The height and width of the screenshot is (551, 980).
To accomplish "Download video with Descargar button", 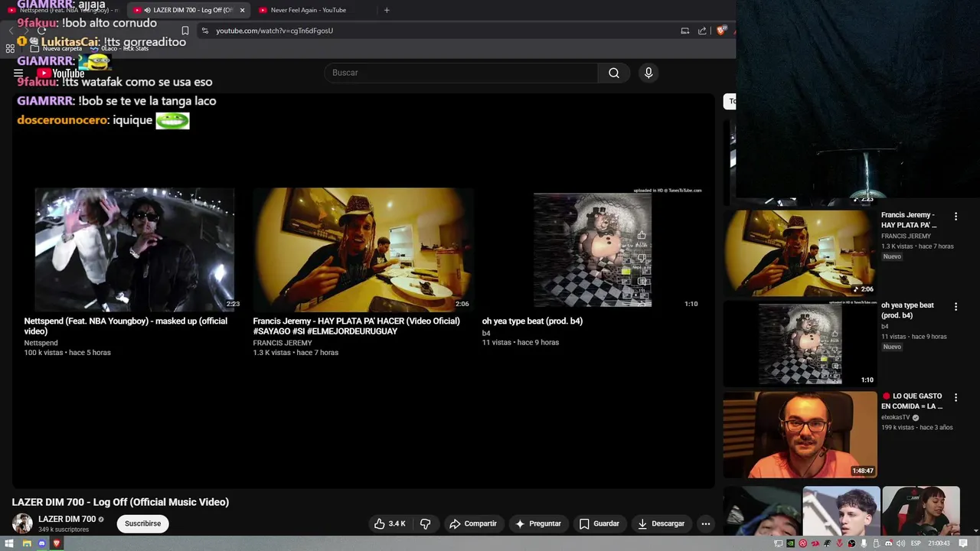I will pyautogui.click(x=661, y=523).
